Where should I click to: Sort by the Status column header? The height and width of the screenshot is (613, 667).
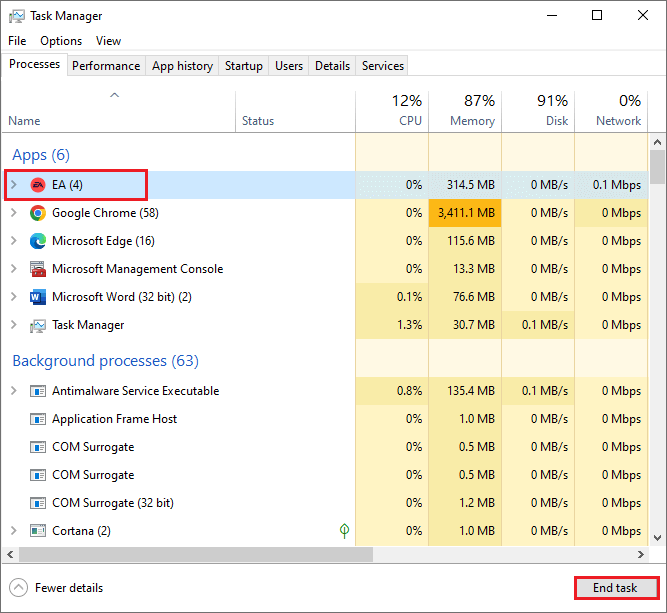tap(295, 111)
